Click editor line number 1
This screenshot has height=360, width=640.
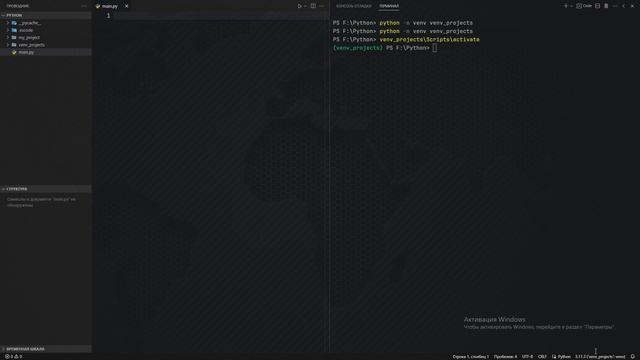coord(108,16)
